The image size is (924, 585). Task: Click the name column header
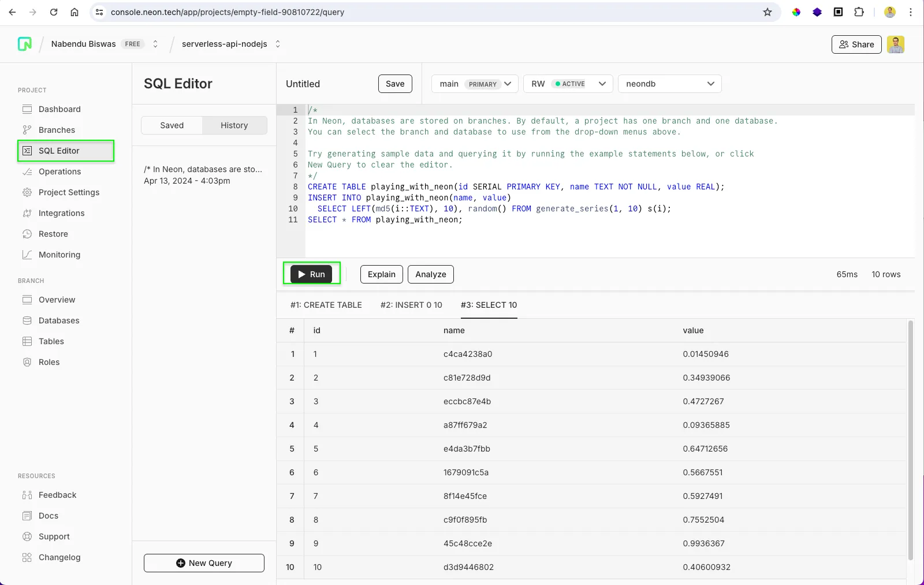click(x=454, y=330)
